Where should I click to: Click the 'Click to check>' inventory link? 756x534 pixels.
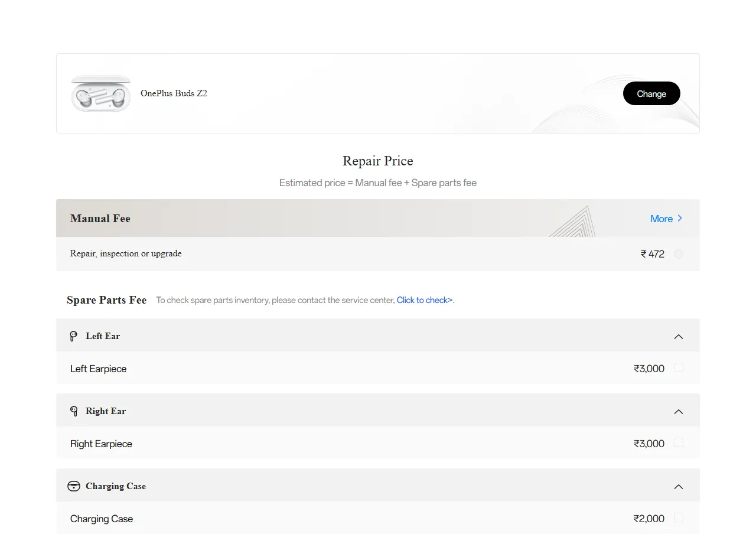[x=425, y=300]
